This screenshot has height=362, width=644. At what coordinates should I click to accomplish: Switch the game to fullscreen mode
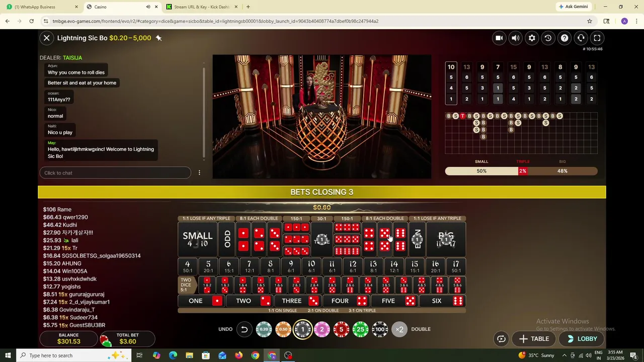pos(597,38)
